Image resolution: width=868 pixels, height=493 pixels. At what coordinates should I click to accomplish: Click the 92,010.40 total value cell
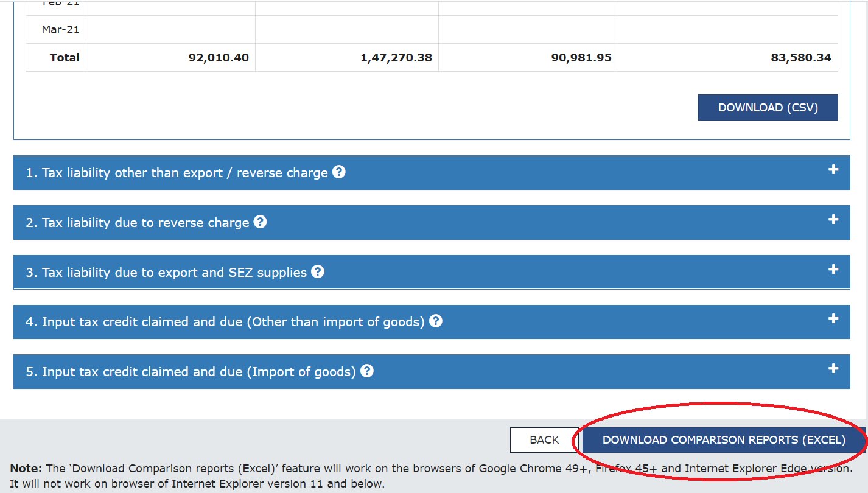[x=220, y=57]
